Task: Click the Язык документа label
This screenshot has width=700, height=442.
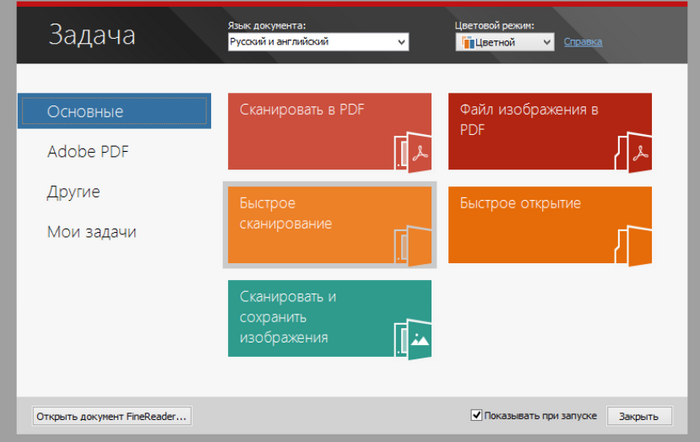Action: pyautogui.click(x=267, y=25)
